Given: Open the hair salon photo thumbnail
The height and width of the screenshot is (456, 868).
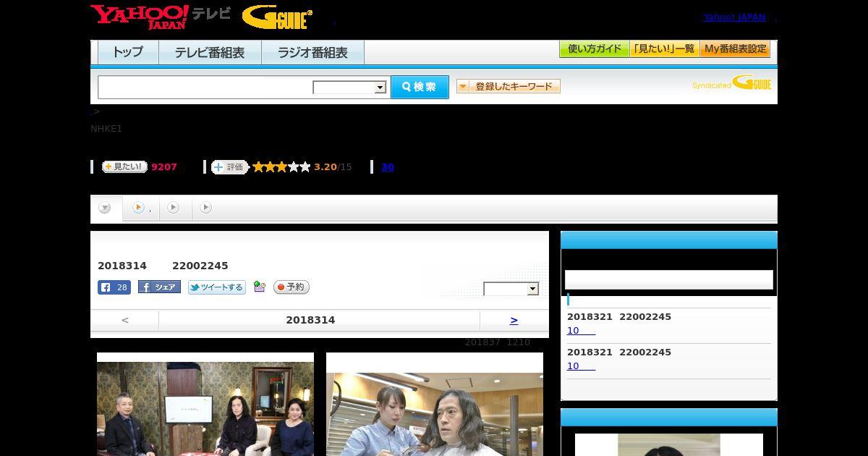Looking at the screenshot, I should tap(435, 414).
